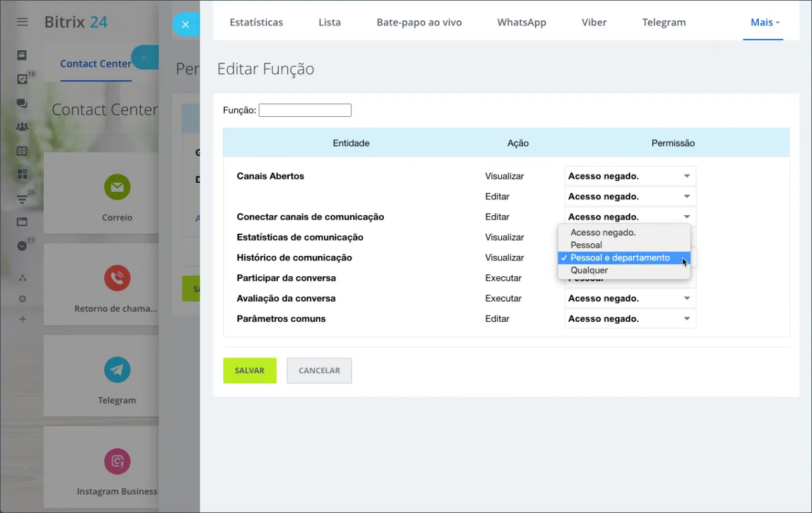
Task: Choose the 'Pessoal' option in the list
Action: (x=624, y=245)
